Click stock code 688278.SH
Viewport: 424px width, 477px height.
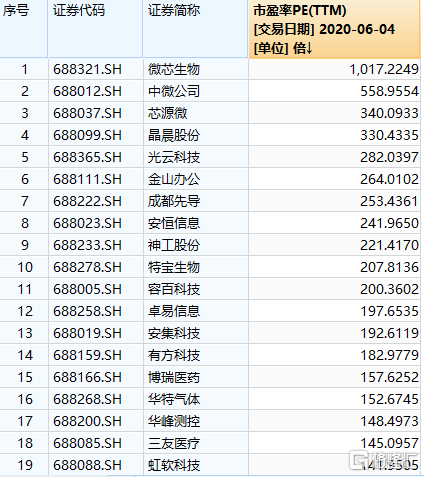[87, 267]
